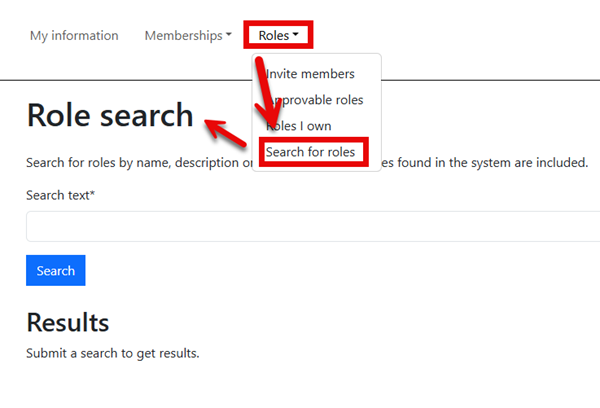Click the Results section heading
This screenshot has width=600, height=408.
point(68,322)
